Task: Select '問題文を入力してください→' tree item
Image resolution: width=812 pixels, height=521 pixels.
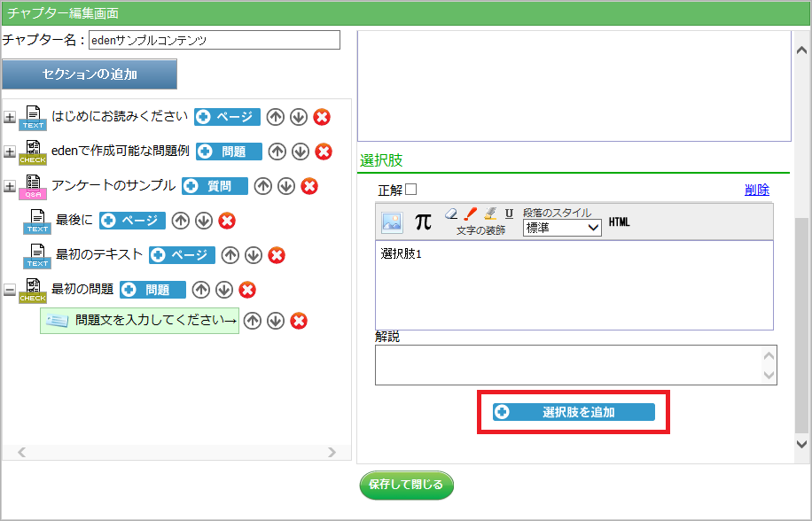Action: tap(140, 321)
